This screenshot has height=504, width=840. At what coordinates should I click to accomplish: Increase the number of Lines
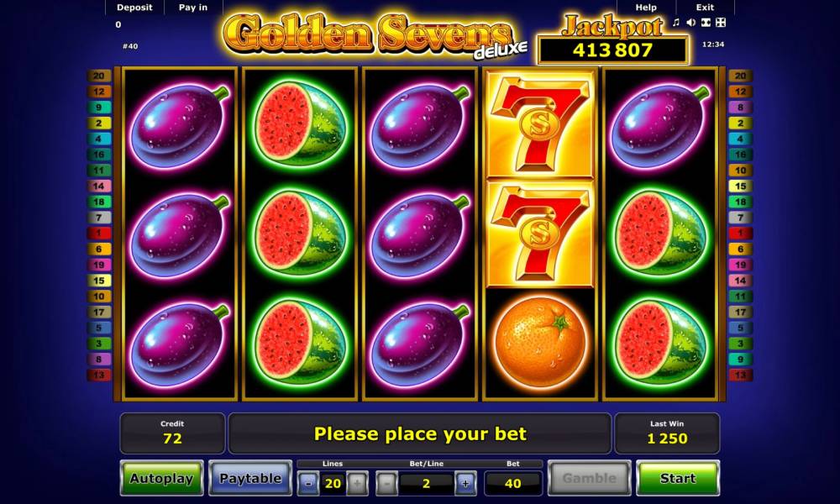coord(357,484)
